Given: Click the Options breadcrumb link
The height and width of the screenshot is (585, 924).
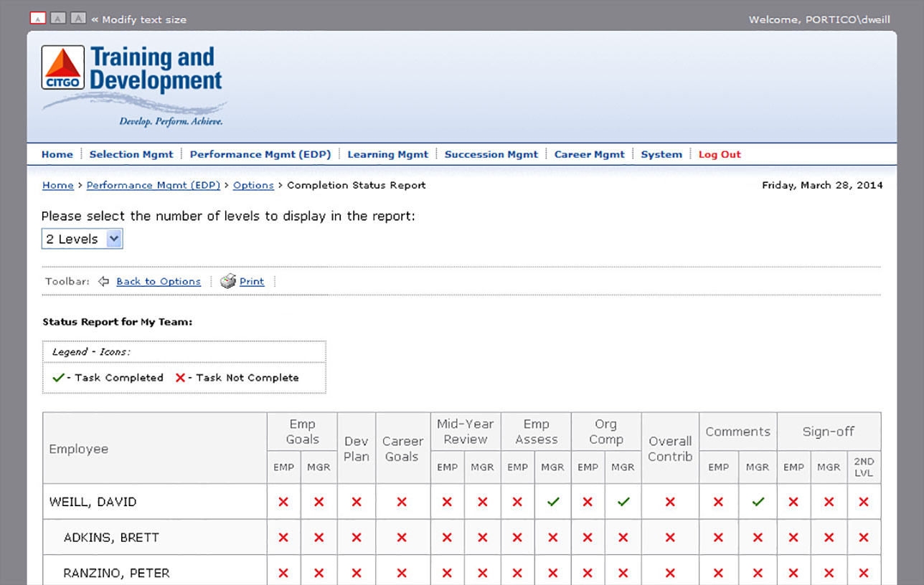Looking at the screenshot, I should point(253,185).
